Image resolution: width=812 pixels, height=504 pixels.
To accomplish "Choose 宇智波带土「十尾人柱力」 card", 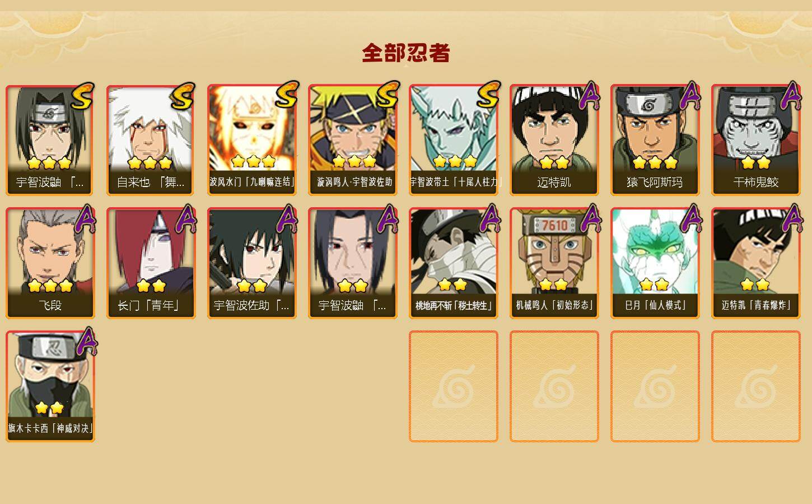I will click(453, 140).
